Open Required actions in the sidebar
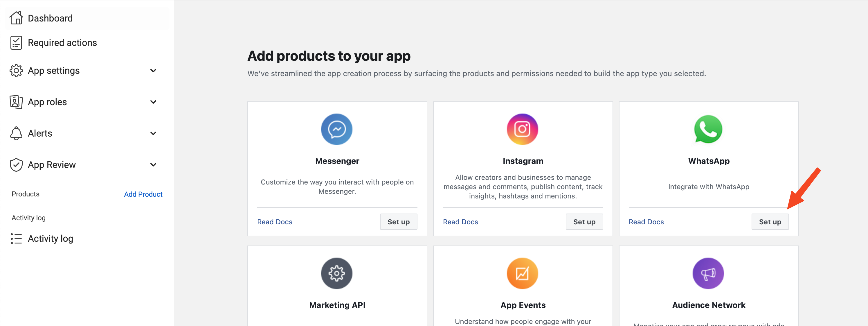 [62, 43]
